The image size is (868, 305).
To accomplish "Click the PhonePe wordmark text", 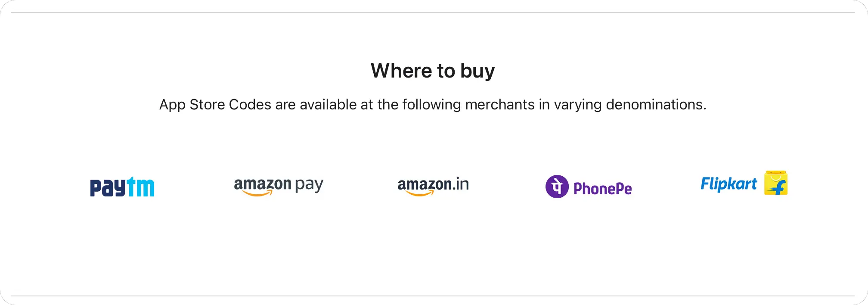I will pyautogui.click(x=603, y=189).
